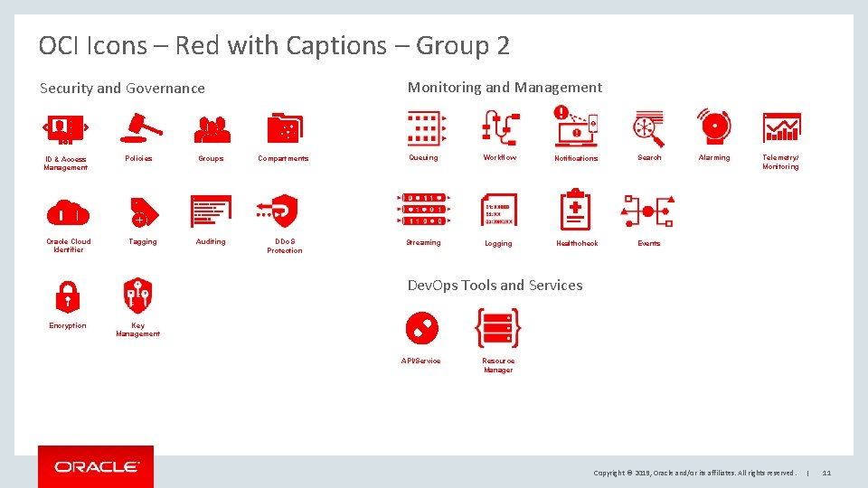Screen dimensions: 868x488
Task: Click the Tagging tag icon
Action: (x=144, y=211)
